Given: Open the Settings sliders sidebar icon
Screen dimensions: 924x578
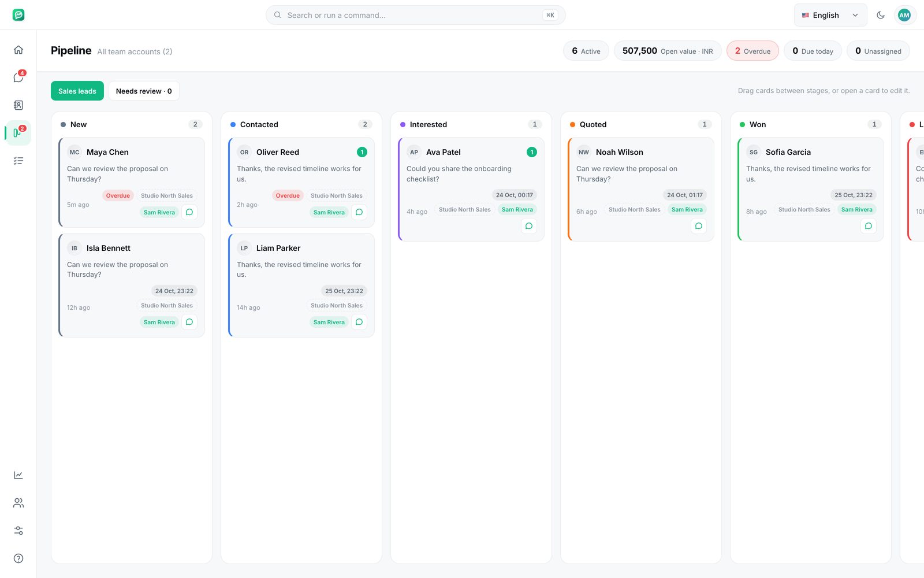Looking at the screenshot, I should pyautogui.click(x=18, y=531).
